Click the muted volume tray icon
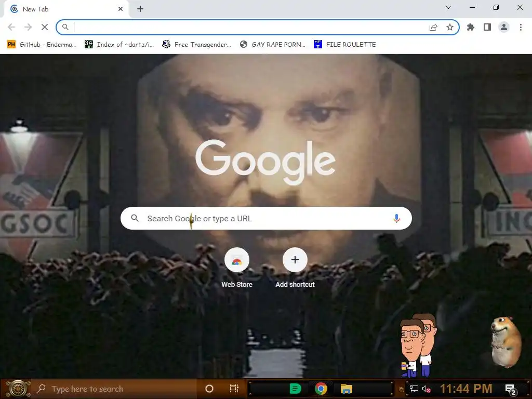This screenshot has height=399, width=532. coord(426,389)
